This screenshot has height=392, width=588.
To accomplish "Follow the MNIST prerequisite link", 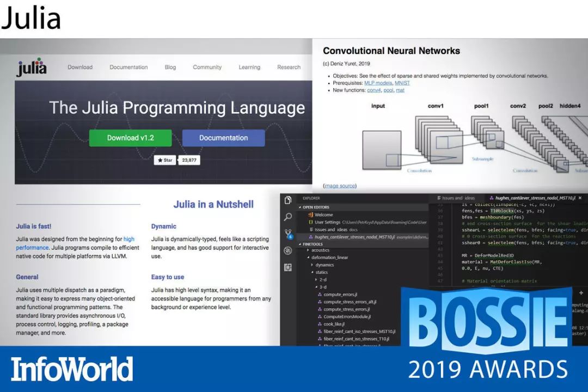I will point(402,83).
